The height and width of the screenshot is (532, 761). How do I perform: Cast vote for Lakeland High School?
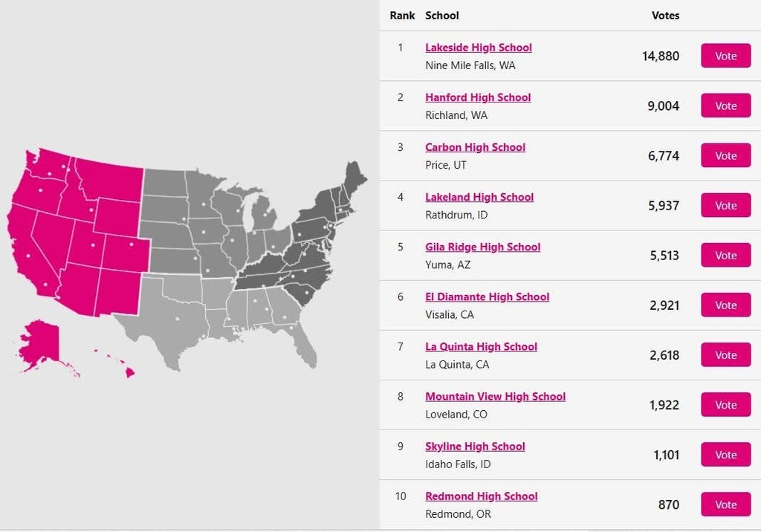pos(725,205)
